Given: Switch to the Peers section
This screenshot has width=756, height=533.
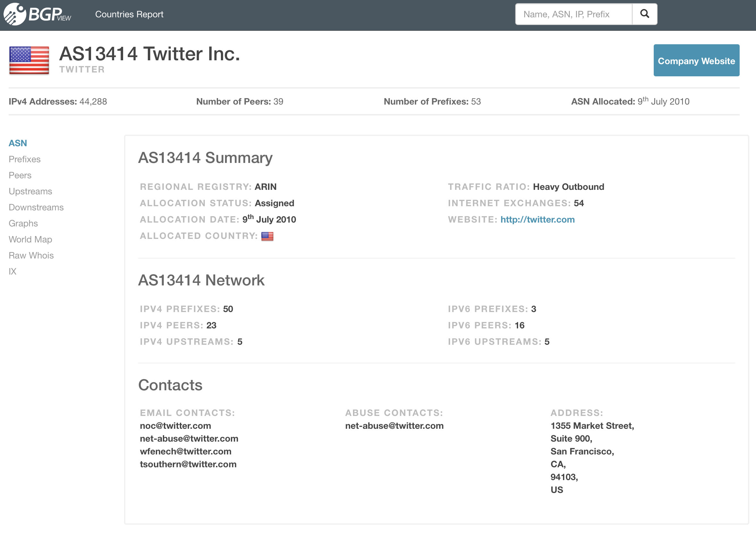Looking at the screenshot, I should [x=20, y=175].
